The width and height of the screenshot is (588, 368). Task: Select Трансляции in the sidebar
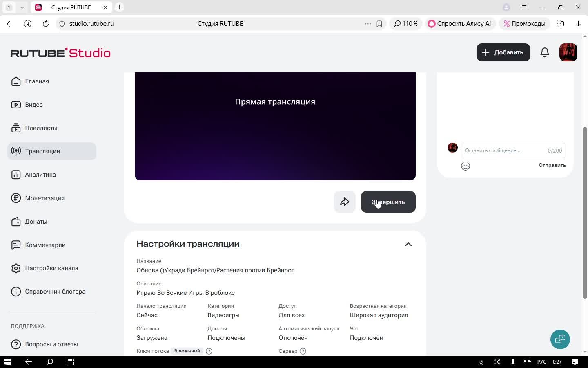coord(52,151)
